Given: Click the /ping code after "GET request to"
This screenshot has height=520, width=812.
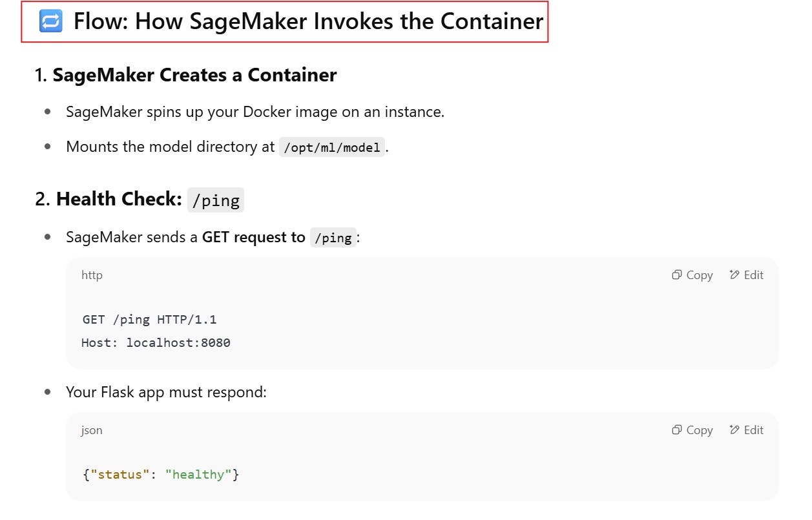Looking at the screenshot, I should tap(333, 238).
